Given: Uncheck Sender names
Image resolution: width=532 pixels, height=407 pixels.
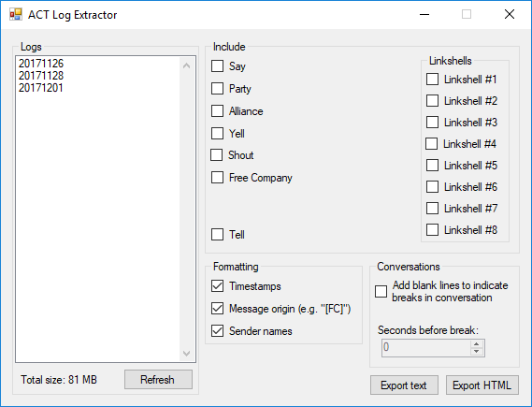Looking at the screenshot, I should (x=217, y=331).
